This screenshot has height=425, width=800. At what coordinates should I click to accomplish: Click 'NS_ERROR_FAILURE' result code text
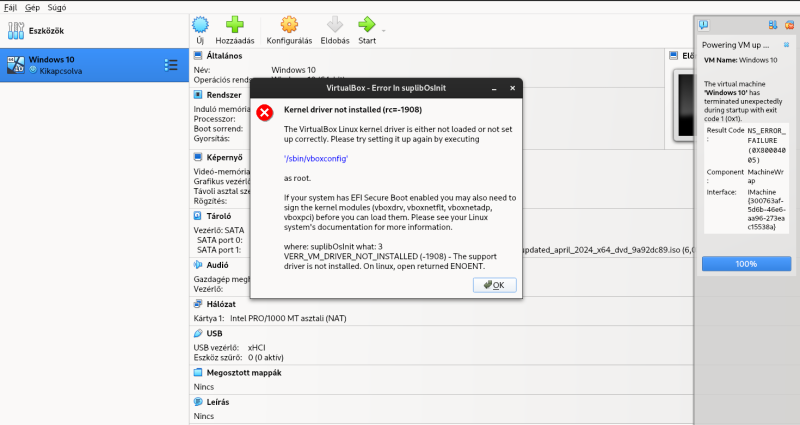pyautogui.click(x=767, y=145)
